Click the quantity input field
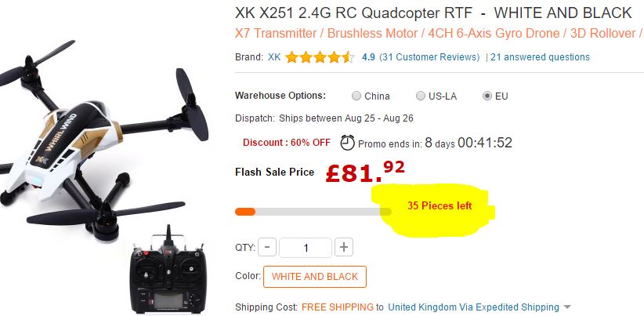 tap(306, 247)
